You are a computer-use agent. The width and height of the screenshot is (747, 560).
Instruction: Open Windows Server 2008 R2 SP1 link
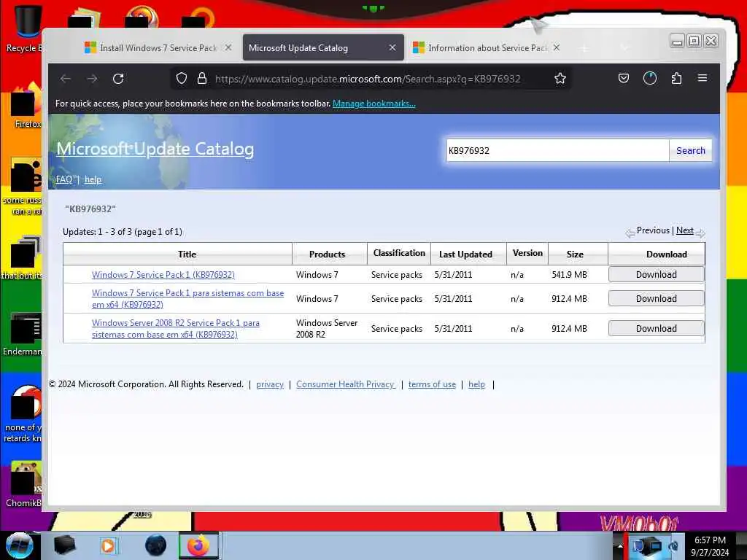click(x=176, y=329)
